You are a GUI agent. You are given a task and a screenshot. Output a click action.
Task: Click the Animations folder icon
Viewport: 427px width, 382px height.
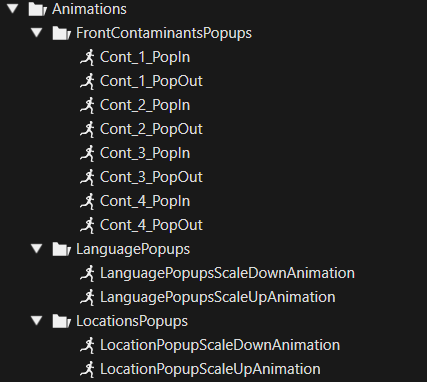pyautogui.click(x=38, y=9)
